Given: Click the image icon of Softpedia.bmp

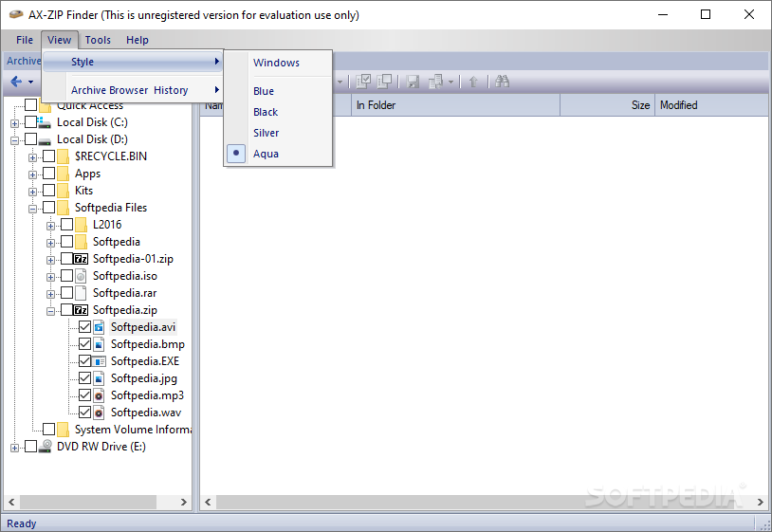Looking at the screenshot, I should point(99,344).
